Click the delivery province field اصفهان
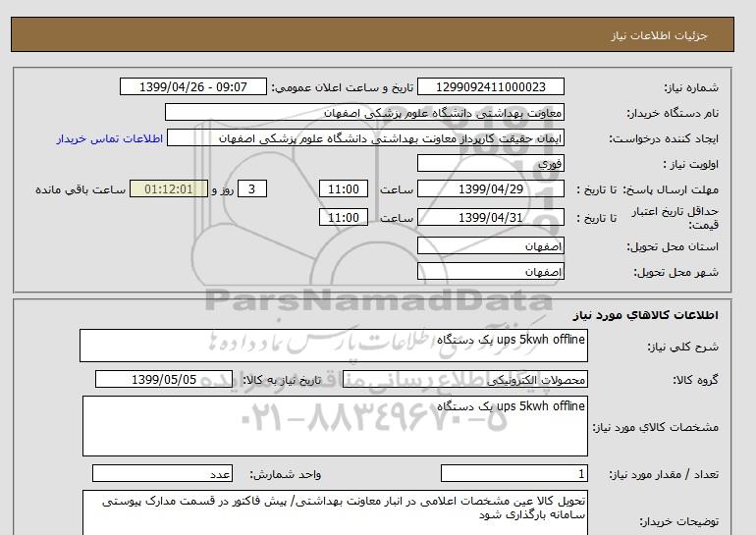This screenshot has height=535, width=756. pos(490,245)
